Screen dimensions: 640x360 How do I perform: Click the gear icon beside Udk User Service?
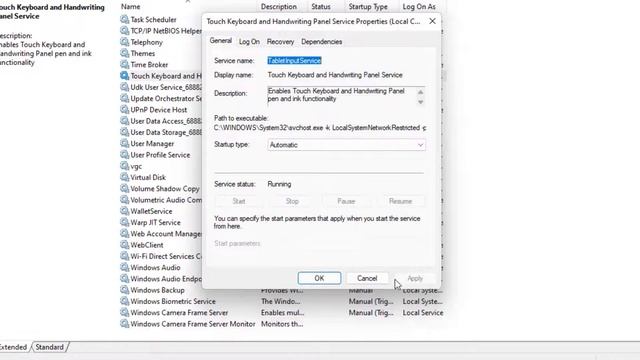[124, 87]
